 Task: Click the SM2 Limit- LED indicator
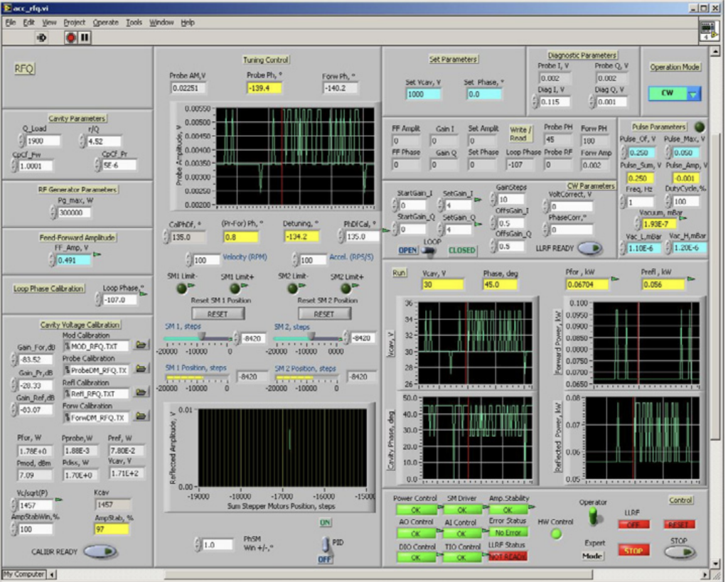(292, 289)
